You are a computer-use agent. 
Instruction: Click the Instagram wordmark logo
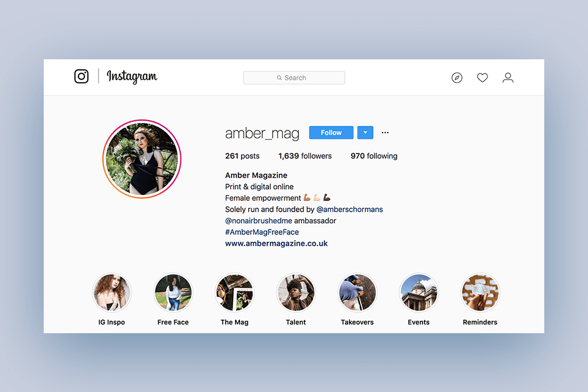132,76
